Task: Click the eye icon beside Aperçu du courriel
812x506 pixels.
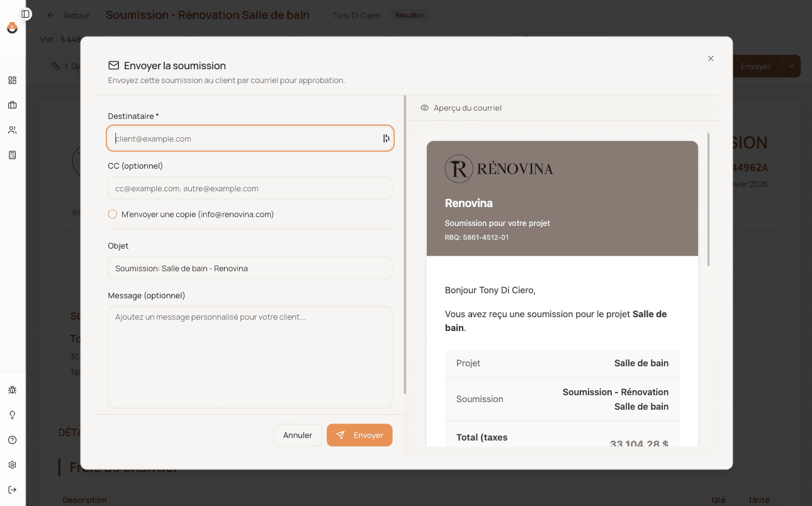Action: pyautogui.click(x=425, y=108)
